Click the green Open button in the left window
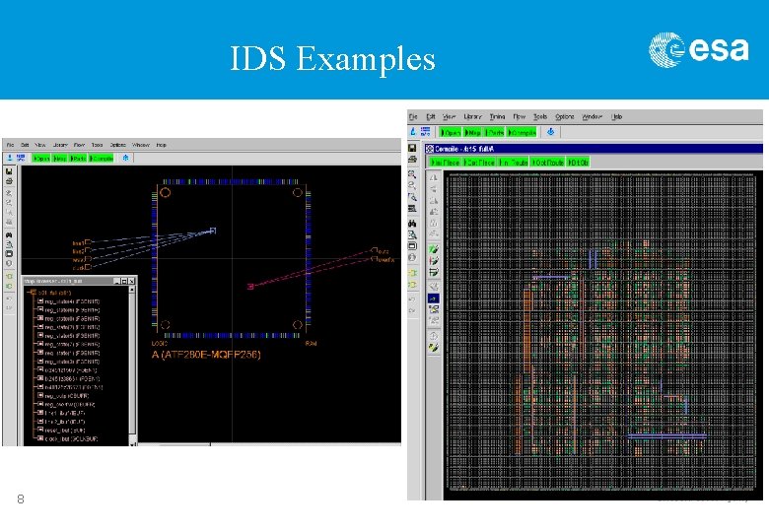 [x=41, y=159]
